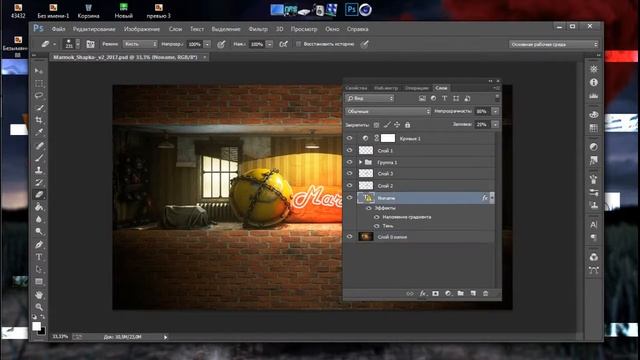The width and height of the screenshot is (640, 360).
Task: Select the Move tool
Action: tap(39, 71)
